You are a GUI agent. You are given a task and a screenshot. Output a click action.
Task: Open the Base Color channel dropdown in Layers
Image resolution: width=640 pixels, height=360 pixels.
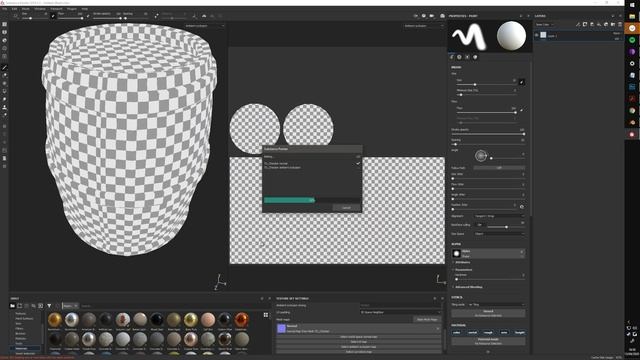click(545, 24)
